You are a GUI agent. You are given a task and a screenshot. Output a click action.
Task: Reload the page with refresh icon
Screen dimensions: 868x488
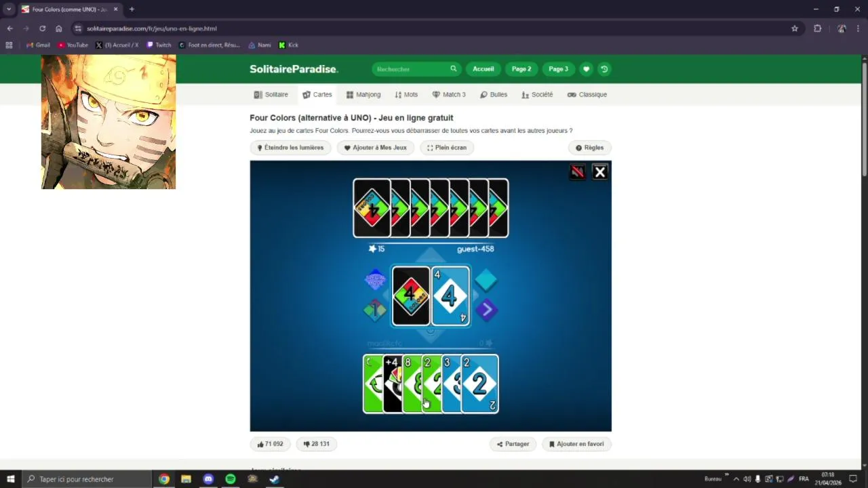(x=42, y=28)
